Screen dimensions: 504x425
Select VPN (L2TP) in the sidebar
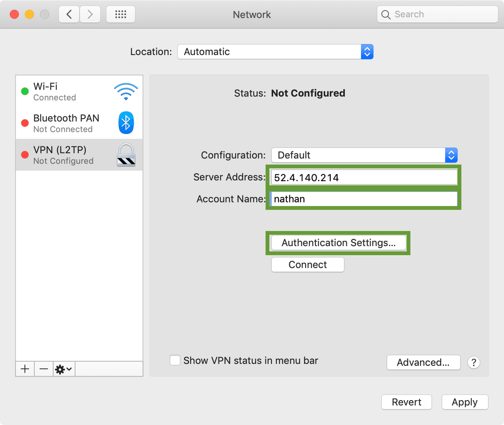click(x=60, y=155)
